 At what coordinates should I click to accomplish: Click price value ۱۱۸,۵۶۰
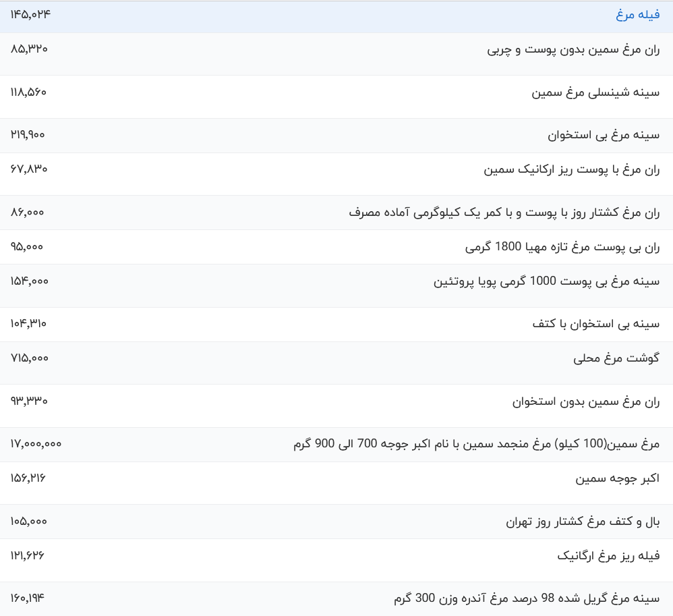click(x=28, y=92)
